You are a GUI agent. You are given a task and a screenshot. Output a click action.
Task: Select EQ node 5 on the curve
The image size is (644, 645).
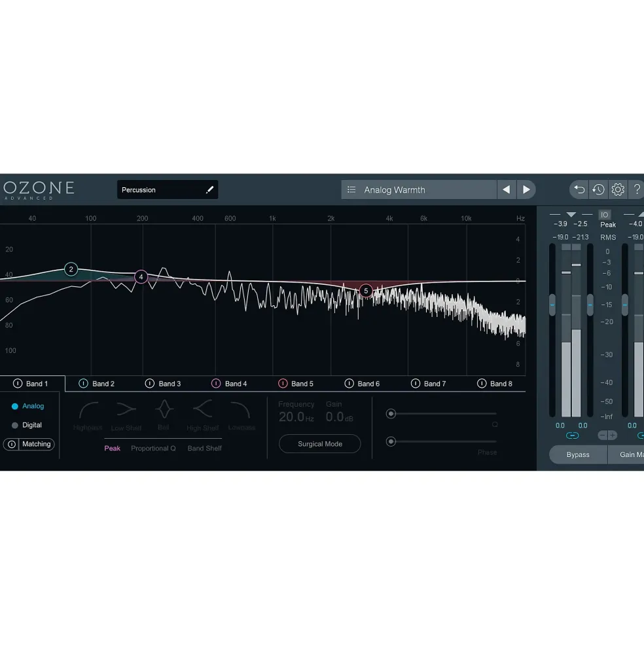coord(366,291)
